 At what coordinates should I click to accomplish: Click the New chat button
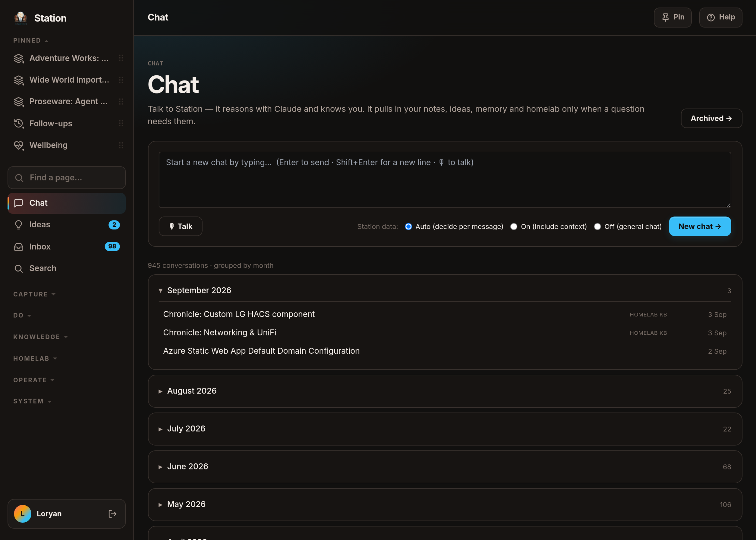(700, 226)
